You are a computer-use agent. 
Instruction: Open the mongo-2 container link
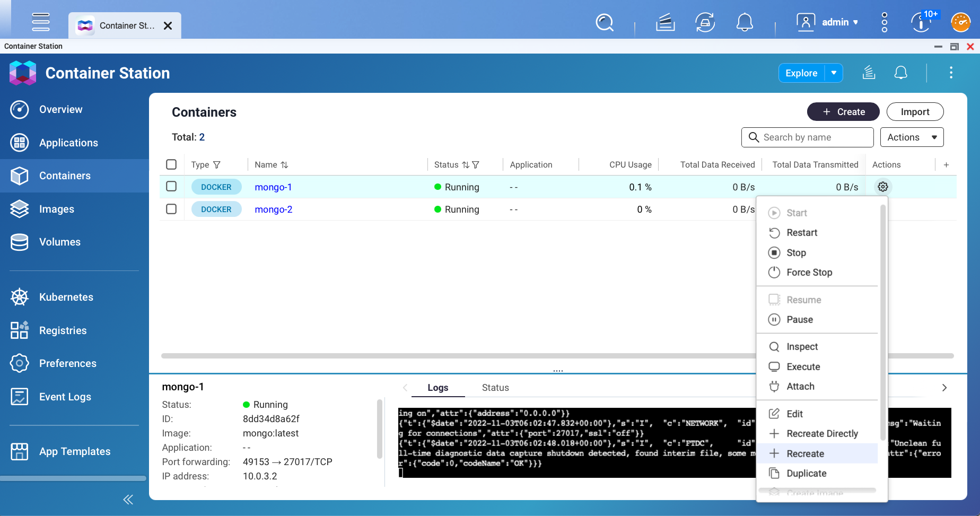click(273, 209)
